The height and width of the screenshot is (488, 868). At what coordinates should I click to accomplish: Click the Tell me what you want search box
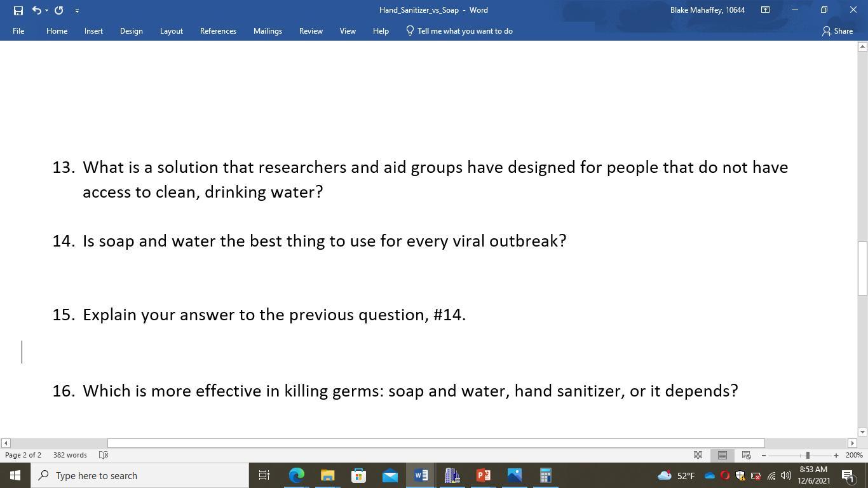(x=465, y=30)
